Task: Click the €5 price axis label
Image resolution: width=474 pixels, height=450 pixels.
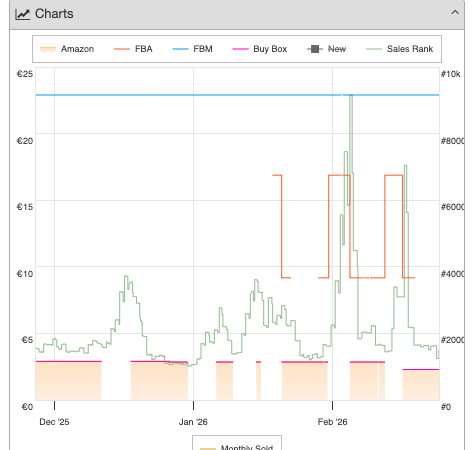Action: (x=27, y=340)
